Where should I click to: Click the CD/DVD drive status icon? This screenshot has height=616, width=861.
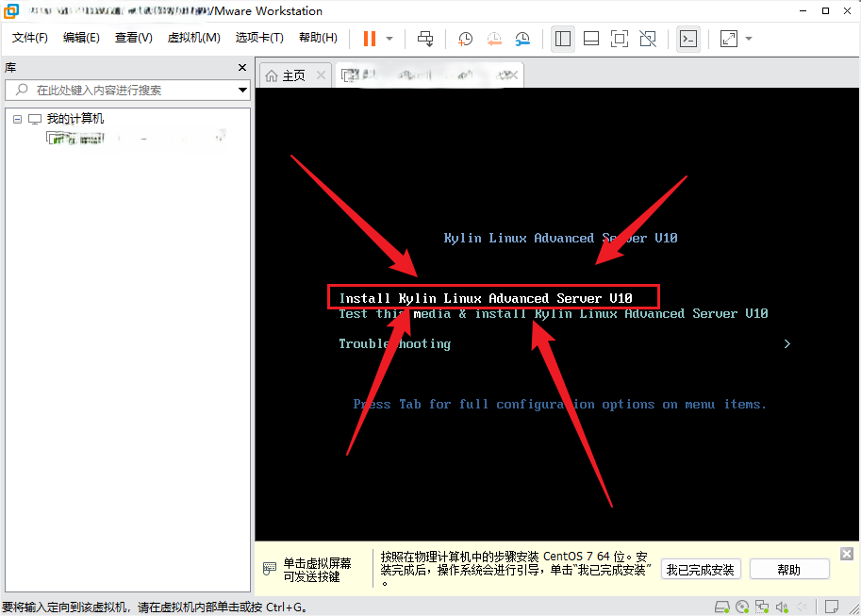[742, 607]
